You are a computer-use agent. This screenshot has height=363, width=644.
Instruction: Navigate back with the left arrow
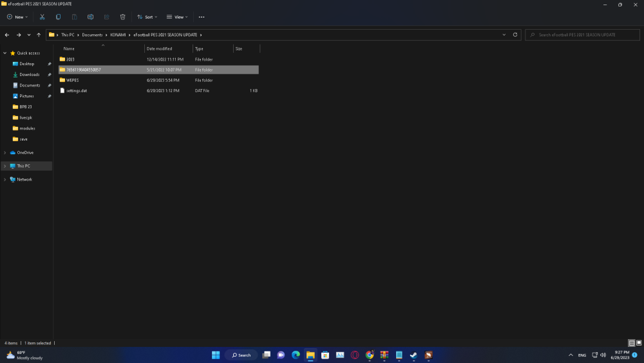tap(7, 35)
